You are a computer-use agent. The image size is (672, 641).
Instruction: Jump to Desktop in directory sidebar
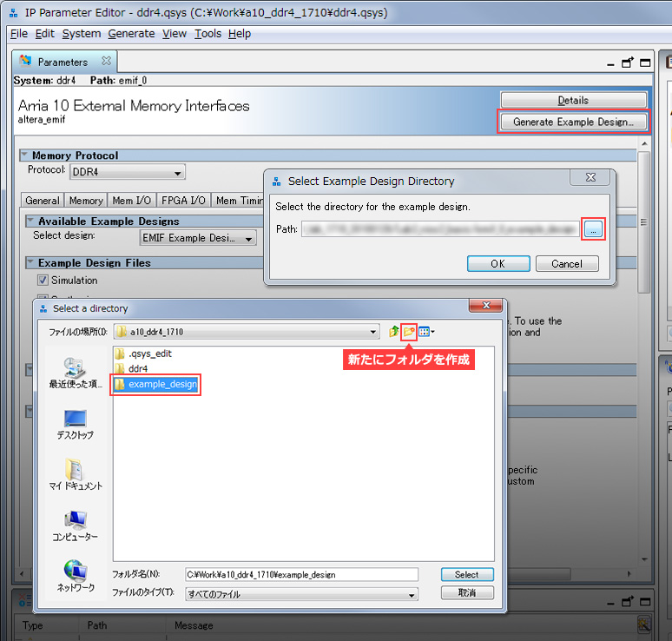[x=76, y=422]
